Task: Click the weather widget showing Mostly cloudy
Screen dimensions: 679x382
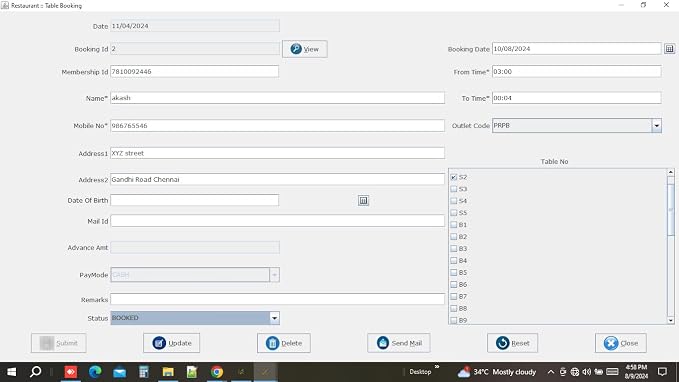Action: (x=497, y=372)
